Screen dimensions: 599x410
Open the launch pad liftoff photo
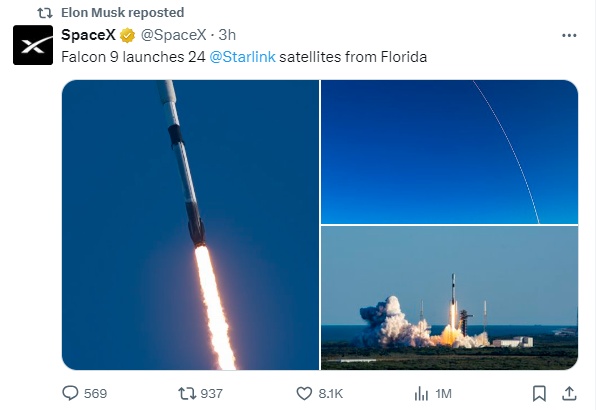[449, 298]
